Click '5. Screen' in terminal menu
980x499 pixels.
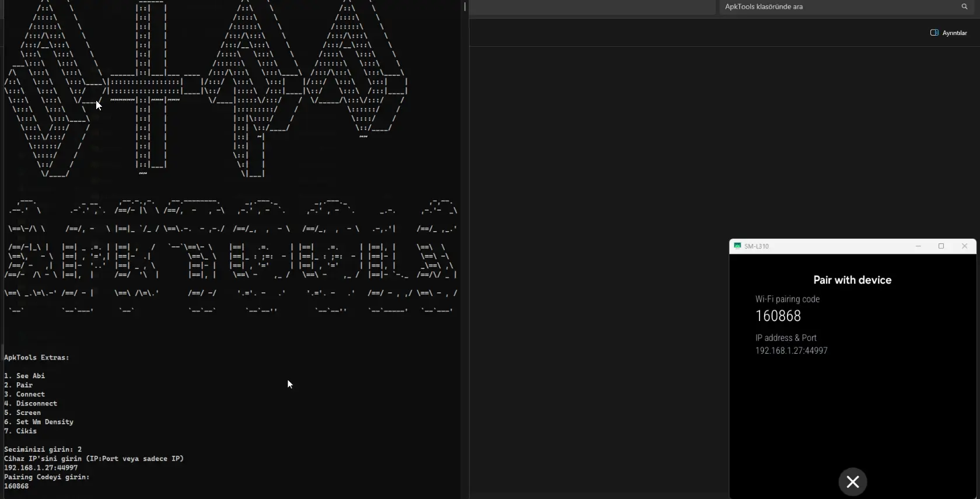click(22, 413)
